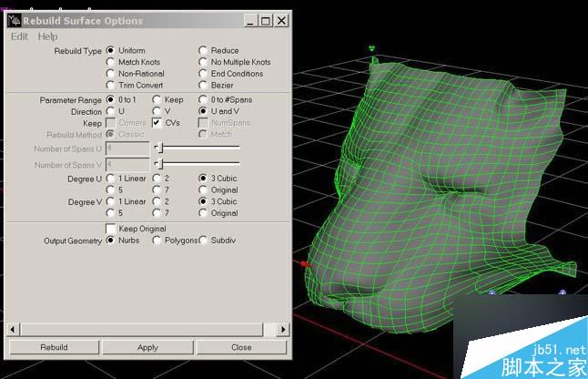Toggle Keep Corners checkbox
Screen dimensions: 588x379
click(111, 123)
